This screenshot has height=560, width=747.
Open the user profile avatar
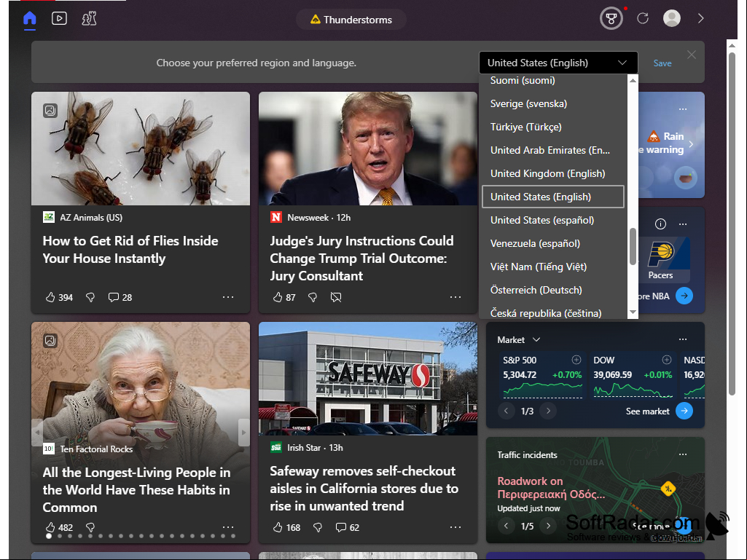672,19
